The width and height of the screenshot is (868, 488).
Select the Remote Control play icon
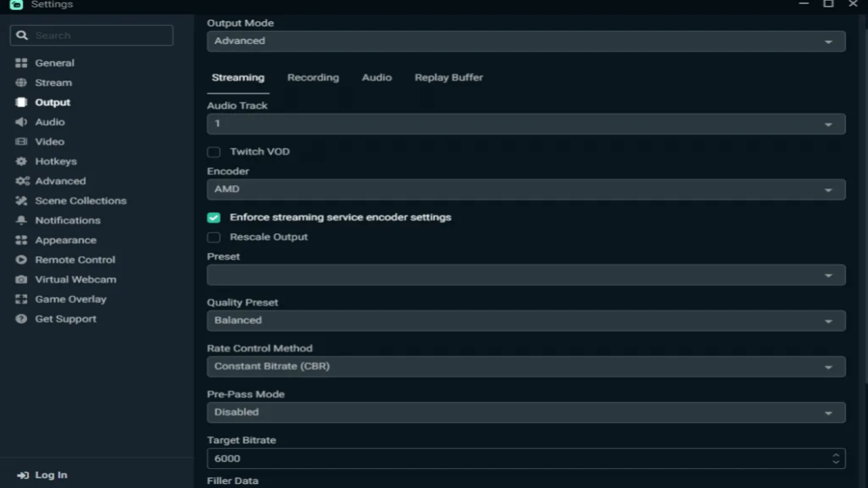pos(22,260)
